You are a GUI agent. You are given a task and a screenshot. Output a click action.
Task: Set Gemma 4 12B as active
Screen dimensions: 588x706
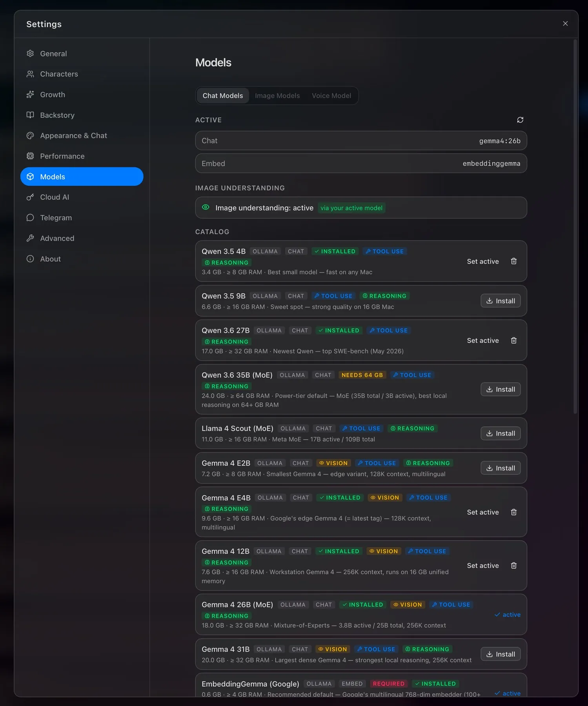(483, 566)
